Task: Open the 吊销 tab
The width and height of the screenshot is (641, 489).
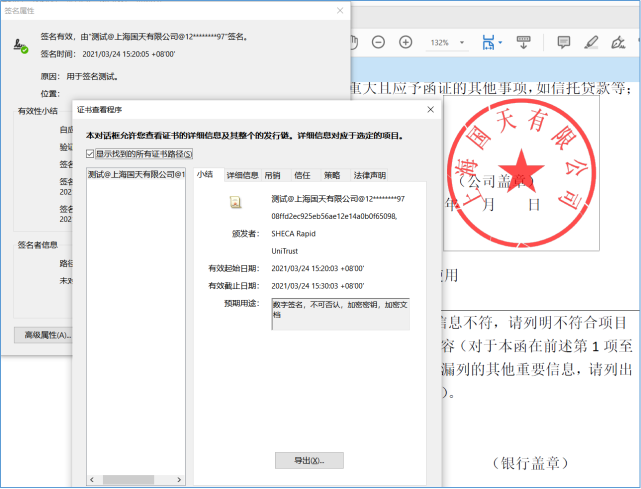Action: (x=272, y=175)
